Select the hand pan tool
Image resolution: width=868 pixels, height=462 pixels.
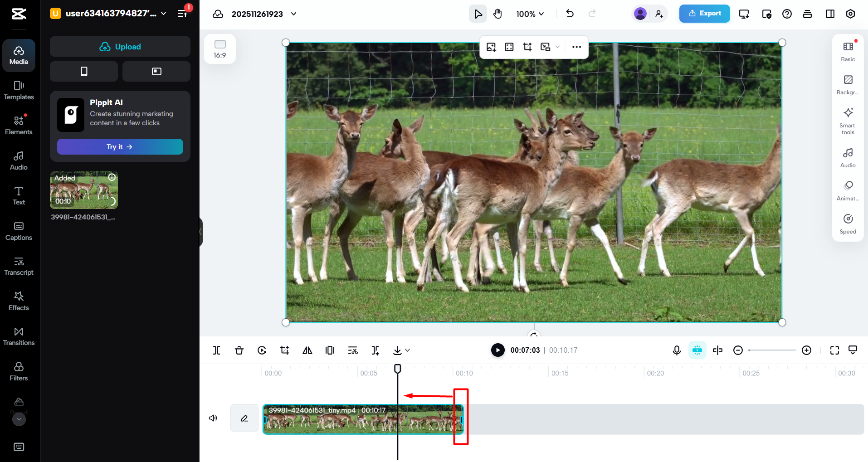click(497, 14)
